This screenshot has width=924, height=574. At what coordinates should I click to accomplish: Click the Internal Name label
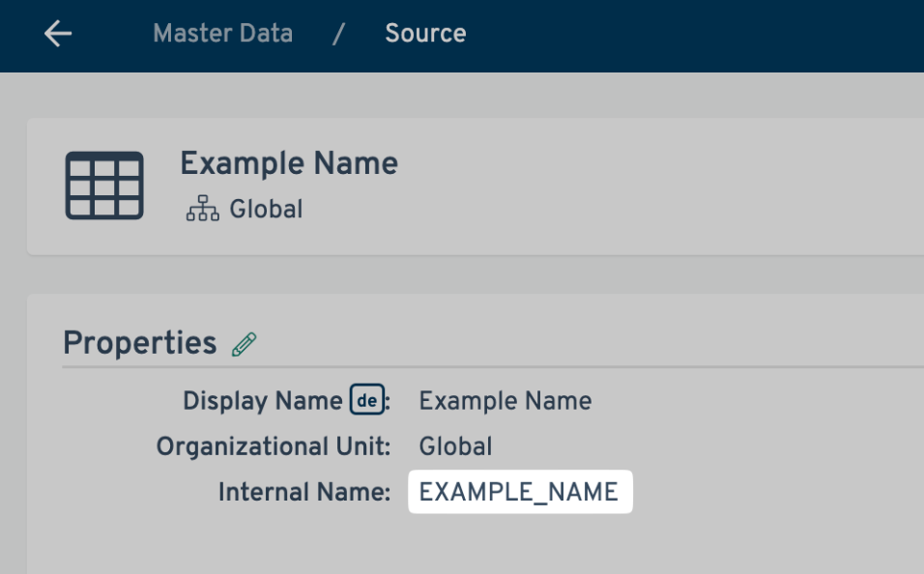(x=303, y=492)
